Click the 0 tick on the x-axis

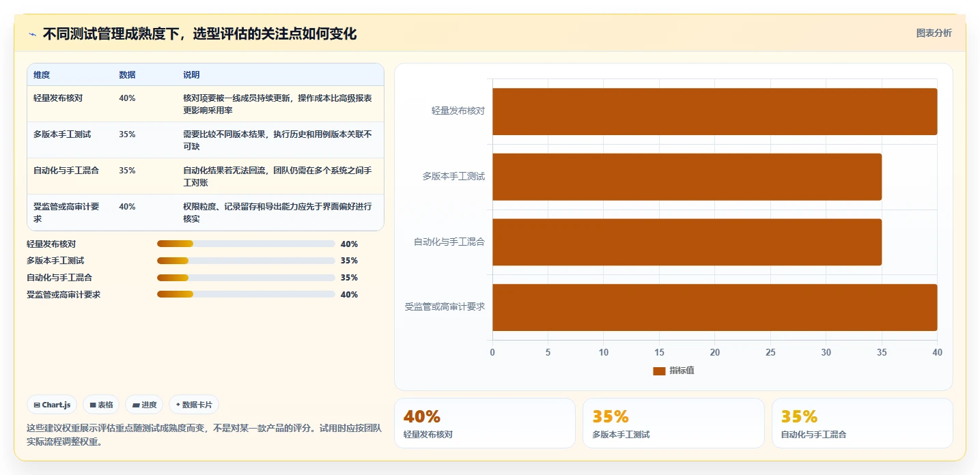coord(492,352)
